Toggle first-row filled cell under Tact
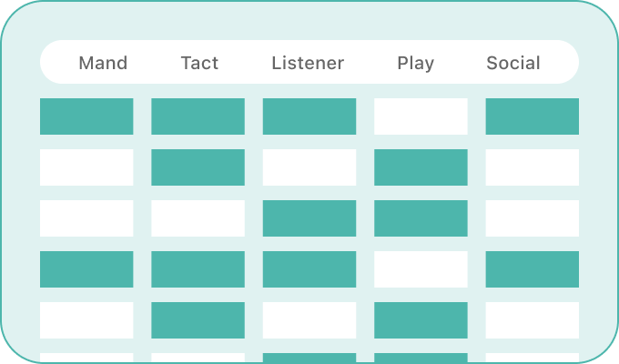Viewport: 619px width, 364px height. pyautogui.click(x=198, y=116)
